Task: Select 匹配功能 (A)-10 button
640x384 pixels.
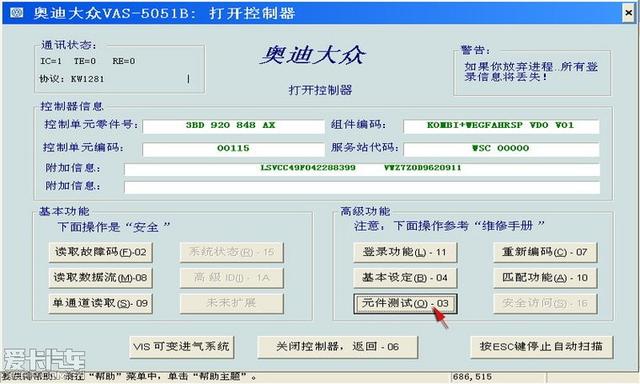Action: point(545,278)
